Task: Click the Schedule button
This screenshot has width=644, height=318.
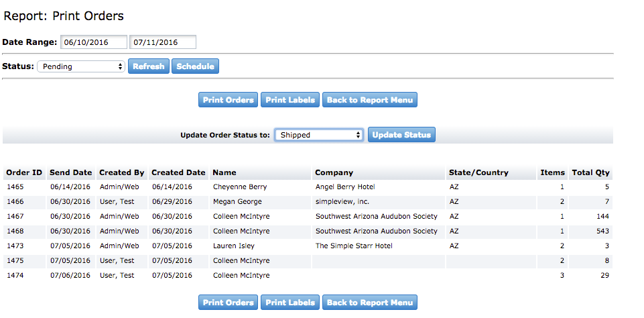Action: click(x=195, y=66)
